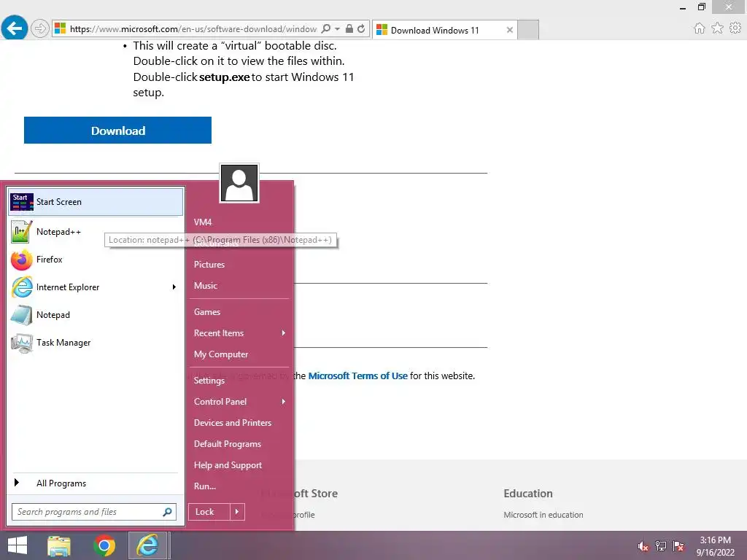Open Task Manager from start menu

pos(96,343)
